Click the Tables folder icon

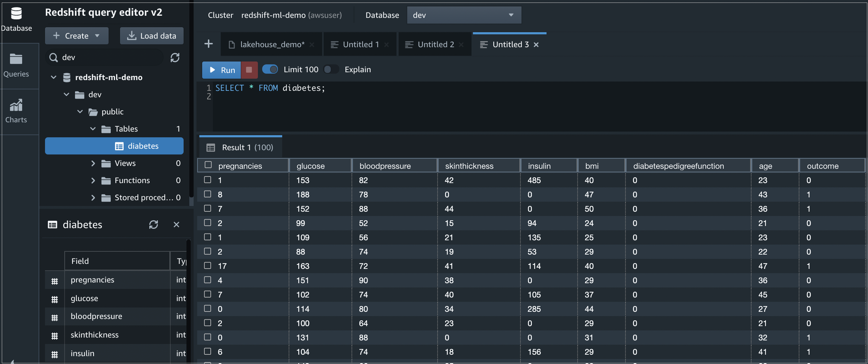tap(106, 129)
